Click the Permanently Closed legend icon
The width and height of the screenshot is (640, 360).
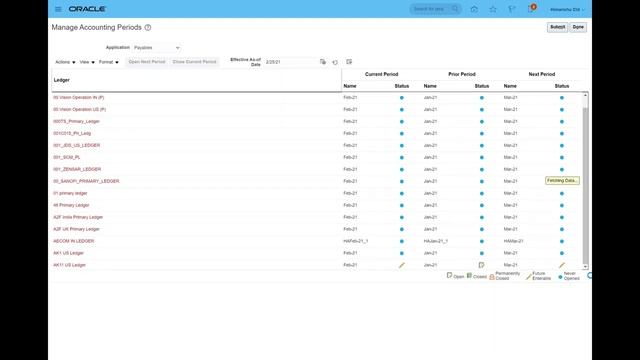[x=492, y=276]
